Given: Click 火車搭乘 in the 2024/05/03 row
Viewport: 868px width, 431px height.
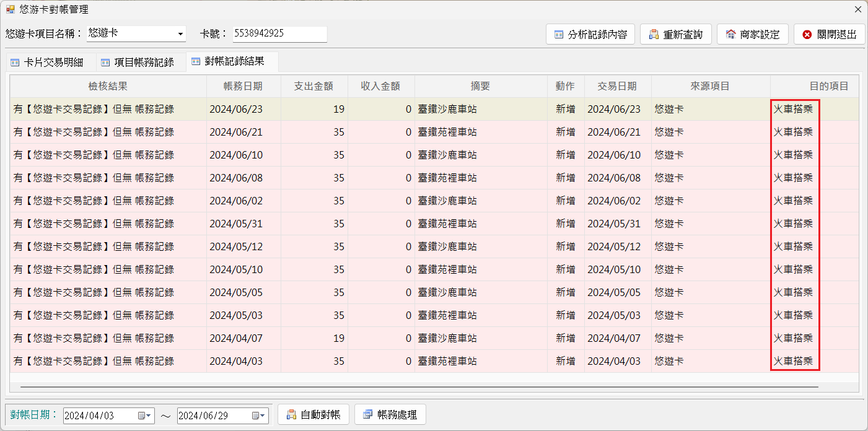Looking at the screenshot, I should pyautogui.click(x=793, y=315).
